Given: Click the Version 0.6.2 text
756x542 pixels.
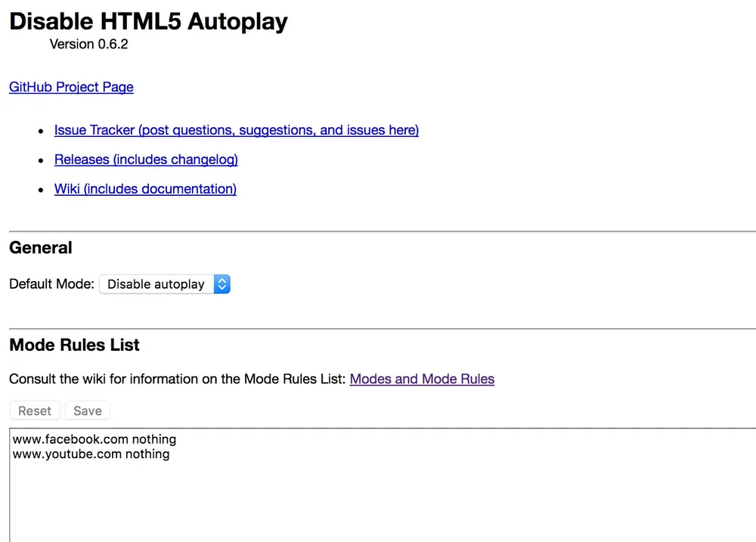Looking at the screenshot, I should pyautogui.click(x=88, y=45).
